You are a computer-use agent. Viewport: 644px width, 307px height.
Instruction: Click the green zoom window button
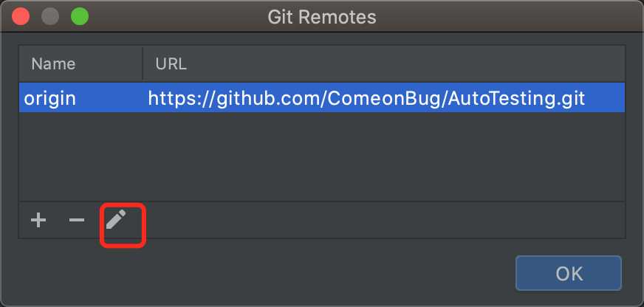[x=80, y=17]
